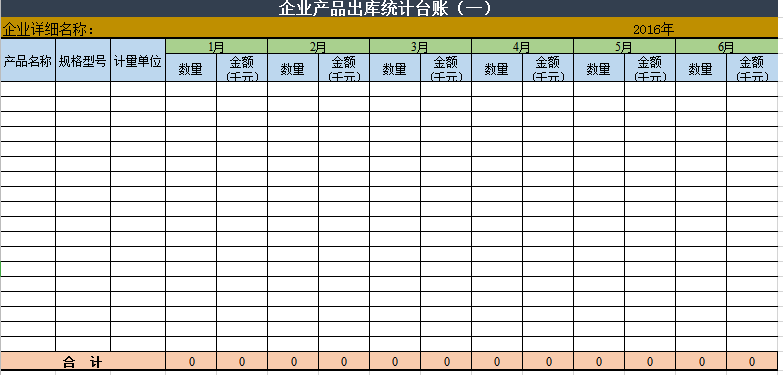The height and width of the screenshot is (375, 783).
Task: Select the 5月 month header cell
Action: 624,46
